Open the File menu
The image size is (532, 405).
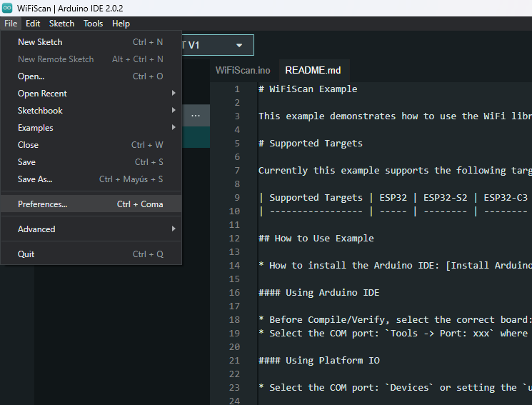11,24
